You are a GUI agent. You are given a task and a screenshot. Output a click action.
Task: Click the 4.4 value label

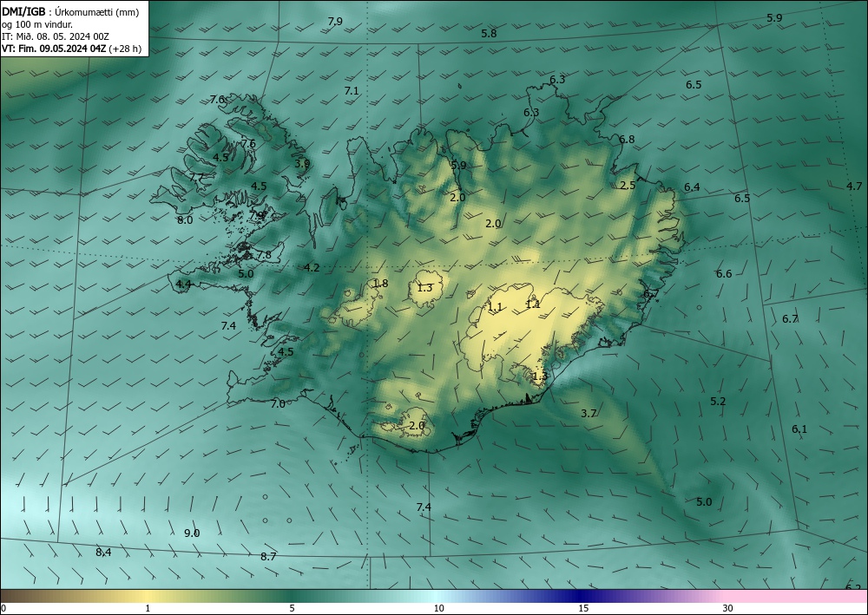(x=183, y=285)
